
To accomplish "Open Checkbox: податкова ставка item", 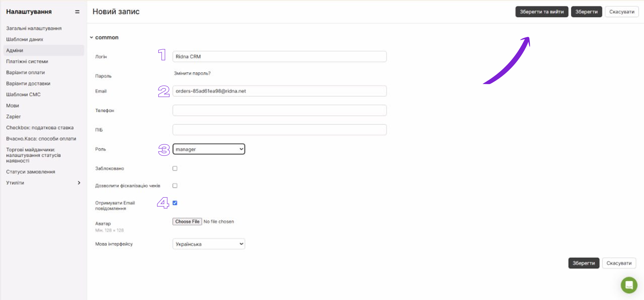I will [x=40, y=127].
